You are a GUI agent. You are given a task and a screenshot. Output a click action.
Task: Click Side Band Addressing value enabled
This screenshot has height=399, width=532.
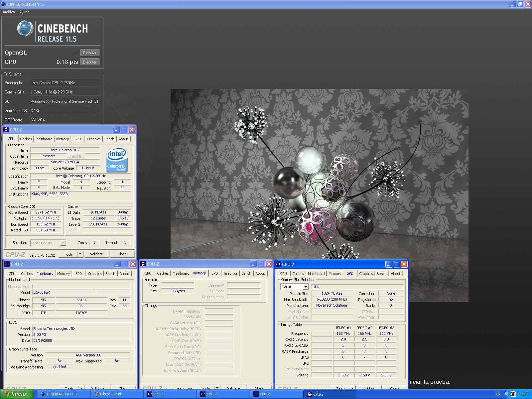[x=60, y=367]
